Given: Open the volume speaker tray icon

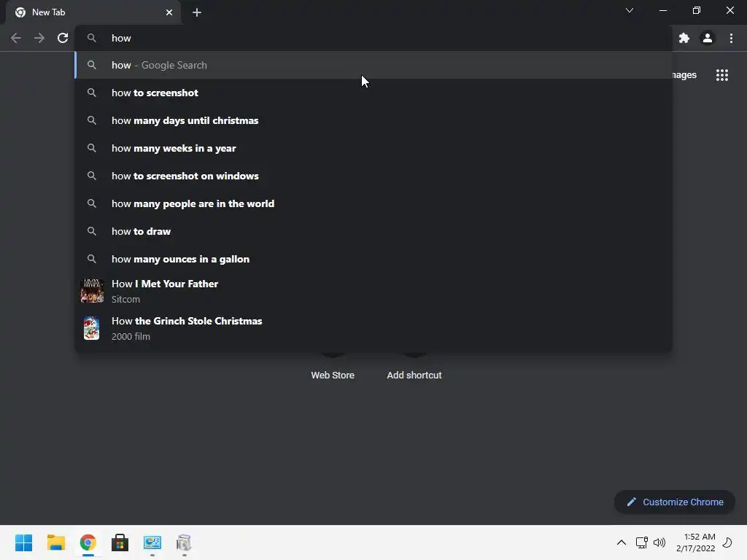Looking at the screenshot, I should coord(659,542).
